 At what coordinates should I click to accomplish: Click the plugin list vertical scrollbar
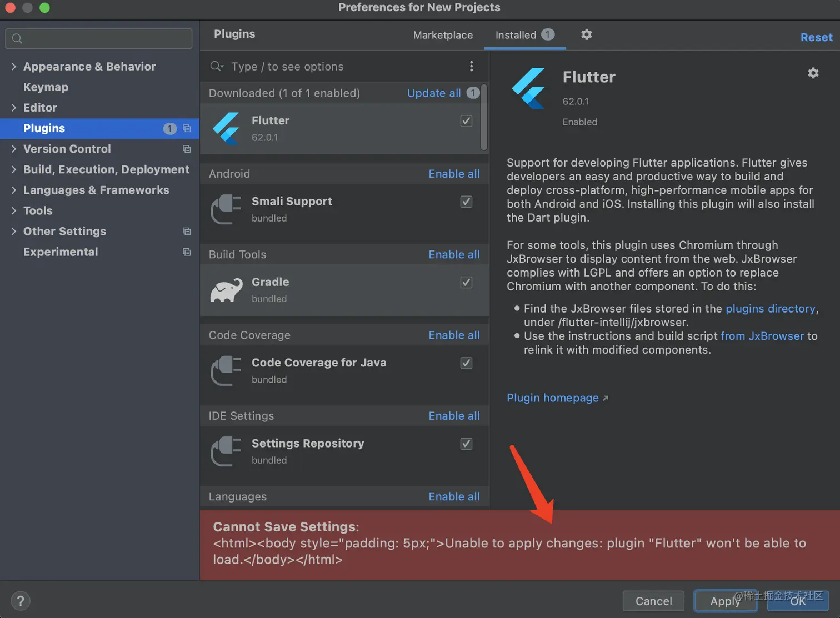484,118
